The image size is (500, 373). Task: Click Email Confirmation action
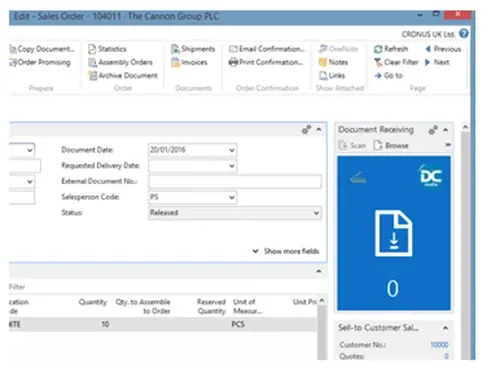267,49
